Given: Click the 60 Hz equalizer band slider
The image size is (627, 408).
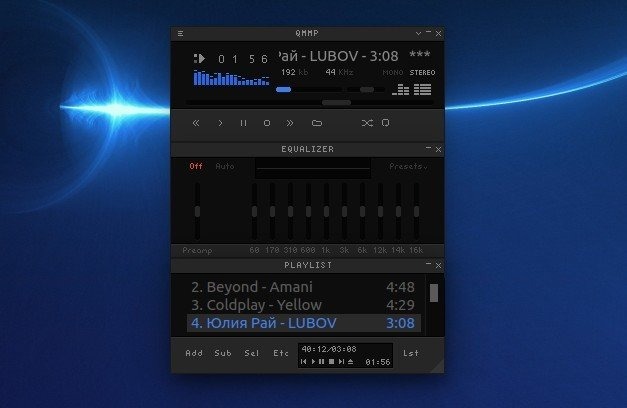Looking at the screenshot, I should [x=254, y=211].
